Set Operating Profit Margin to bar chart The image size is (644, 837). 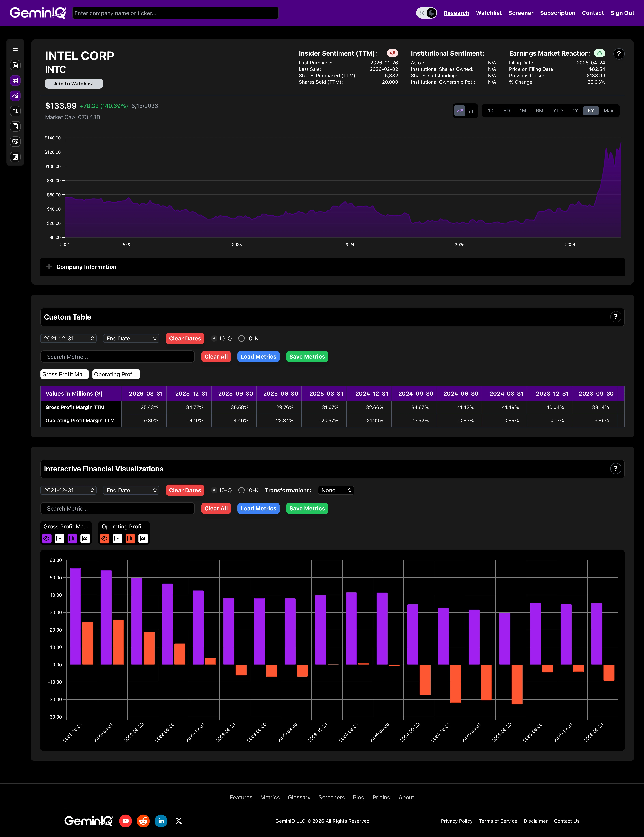pos(130,538)
